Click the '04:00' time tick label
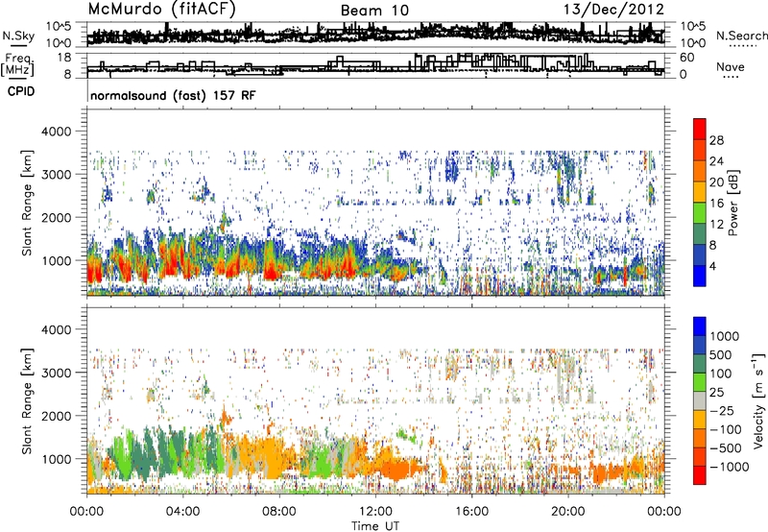The image size is (768, 532). pyautogui.click(x=182, y=512)
